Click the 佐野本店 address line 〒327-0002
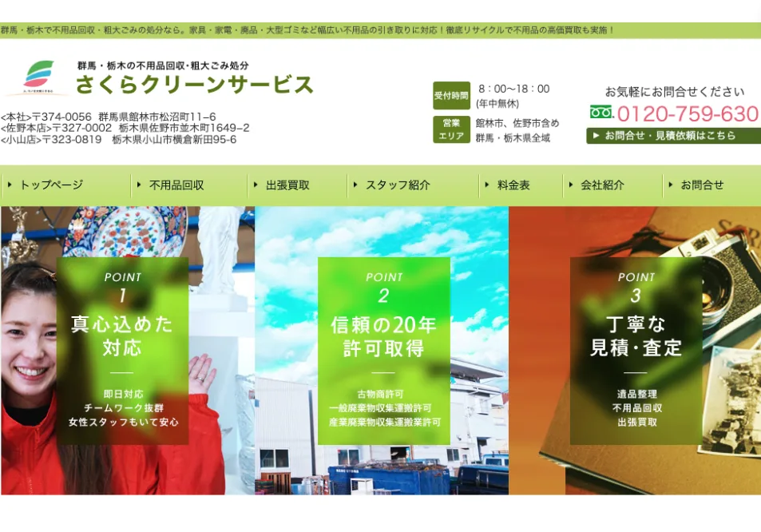This screenshot has width=761, height=532. click(125, 128)
